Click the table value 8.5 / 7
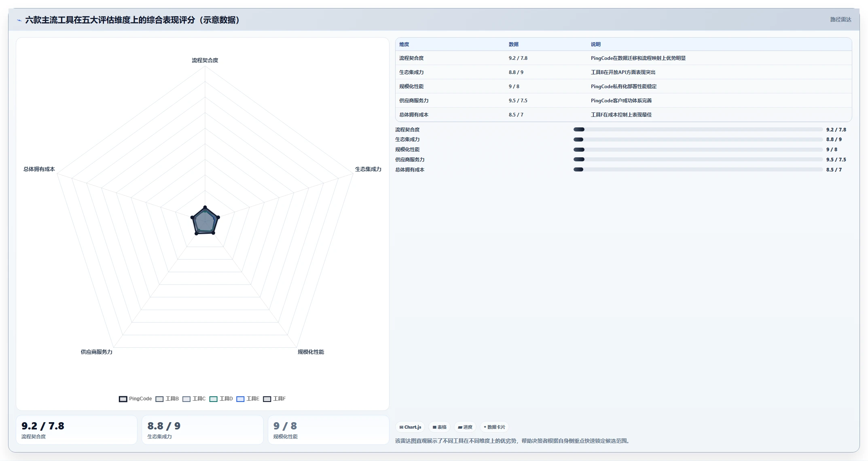 516,115
